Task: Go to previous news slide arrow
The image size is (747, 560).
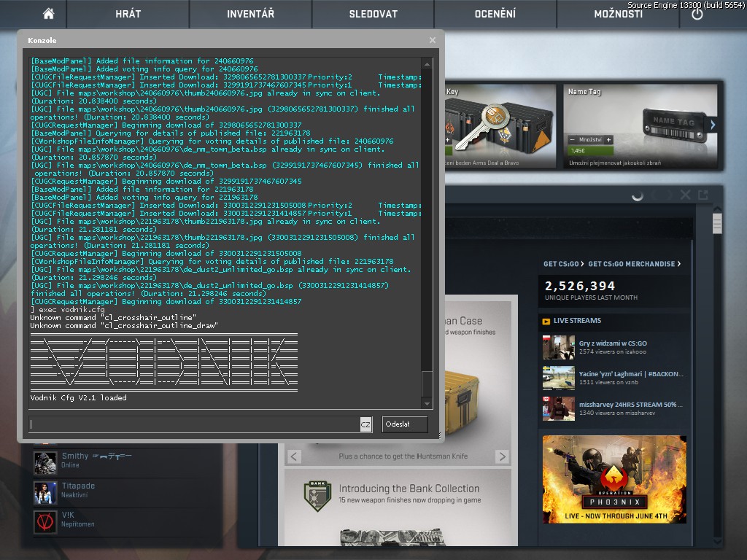Action: click(x=294, y=456)
